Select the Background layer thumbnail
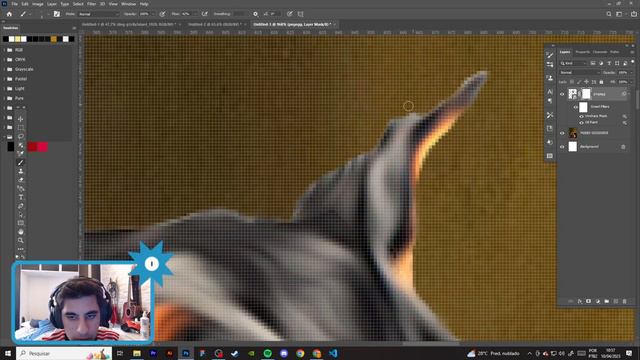 573,147
